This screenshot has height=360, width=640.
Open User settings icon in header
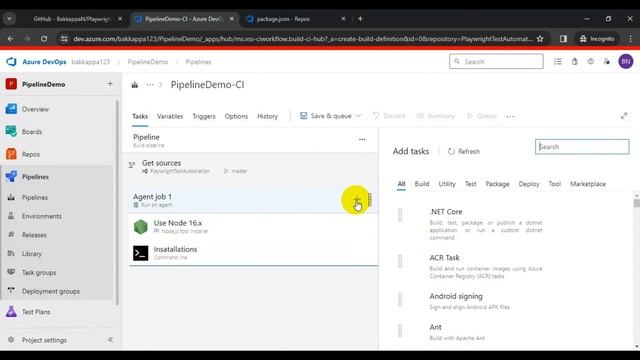607,62
